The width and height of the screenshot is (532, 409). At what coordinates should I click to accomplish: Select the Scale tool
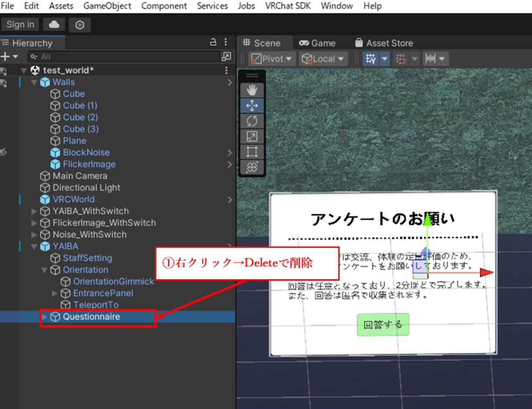pos(252,136)
